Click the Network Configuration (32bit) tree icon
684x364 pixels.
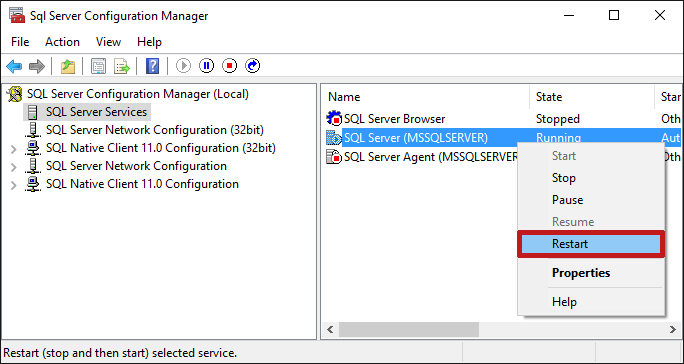33,130
